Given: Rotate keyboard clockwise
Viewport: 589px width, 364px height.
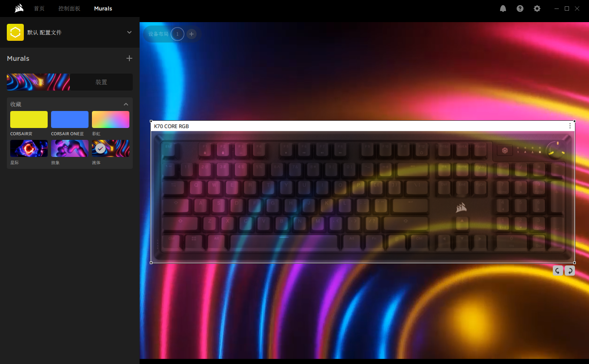Looking at the screenshot, I should point(569,270).
